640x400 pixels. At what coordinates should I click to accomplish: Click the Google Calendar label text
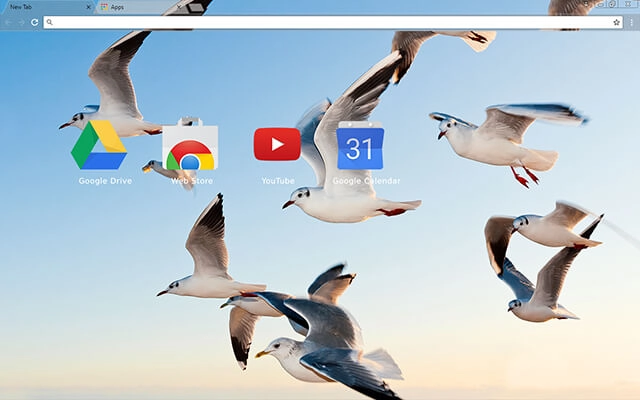pos(366,181)
